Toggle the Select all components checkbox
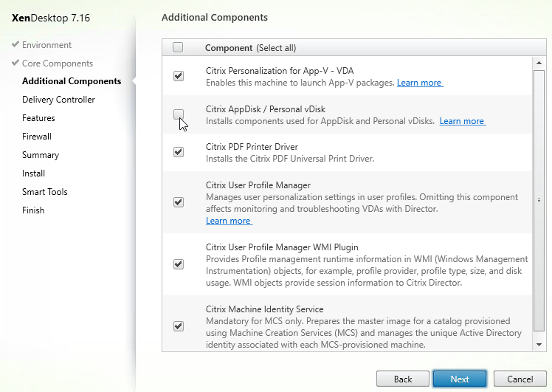552x392 pixels. coord(178,48)
